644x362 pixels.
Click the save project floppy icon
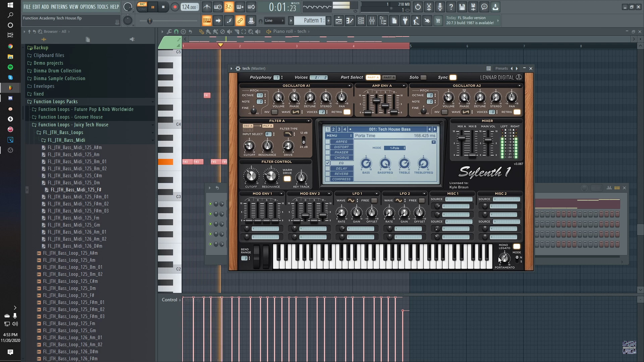pos(462,7)
